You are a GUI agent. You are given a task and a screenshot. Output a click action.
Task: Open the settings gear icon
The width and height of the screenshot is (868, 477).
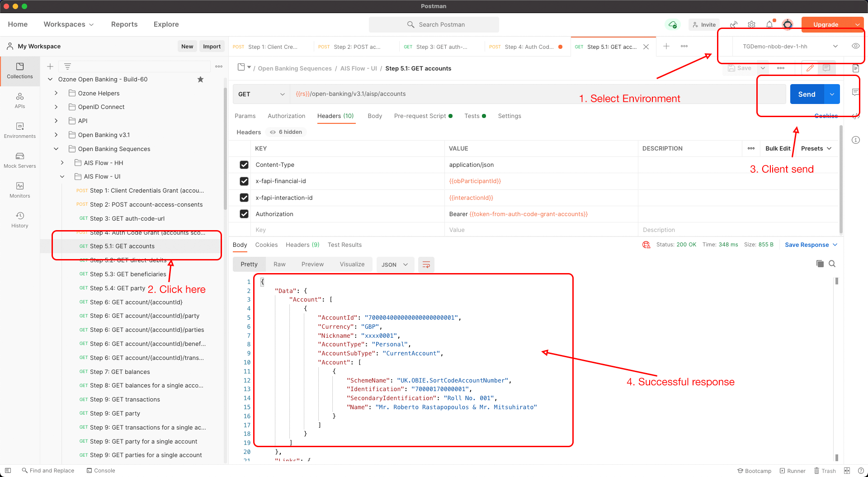click(x=751, y=24)
